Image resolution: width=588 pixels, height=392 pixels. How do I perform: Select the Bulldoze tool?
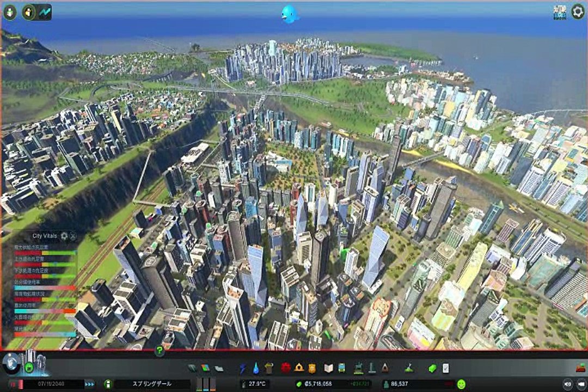click(581, 368)
